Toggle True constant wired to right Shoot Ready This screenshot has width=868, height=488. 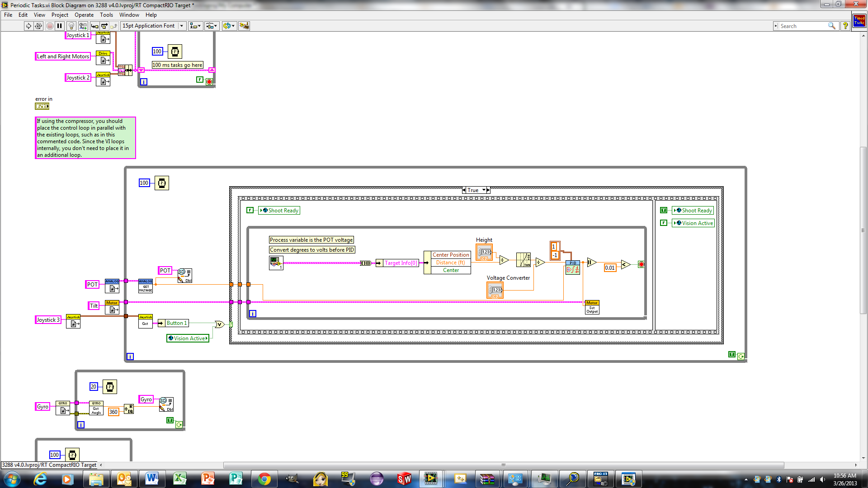[x=663, y=210]
